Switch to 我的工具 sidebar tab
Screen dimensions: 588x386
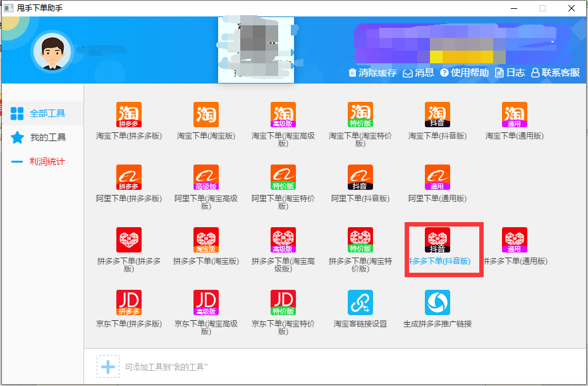[42, 137]
